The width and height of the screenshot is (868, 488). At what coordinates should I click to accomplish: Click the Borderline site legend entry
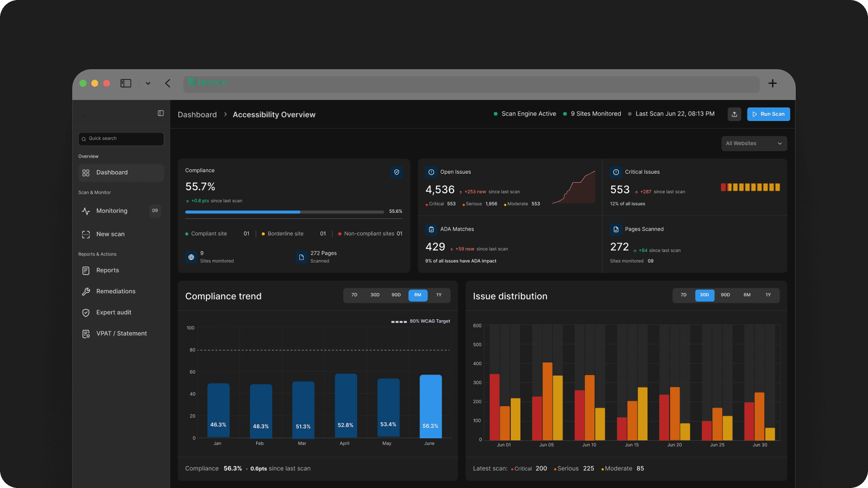(x=283, y=234)
